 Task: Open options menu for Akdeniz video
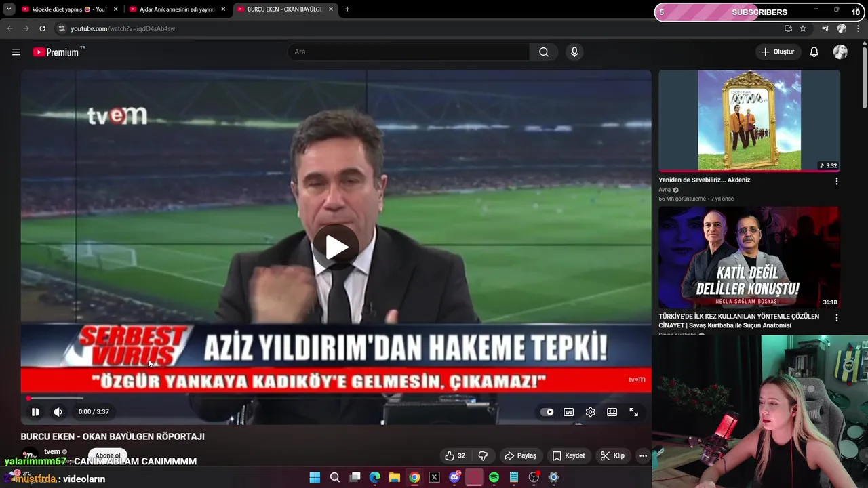(x=836, y=182)
